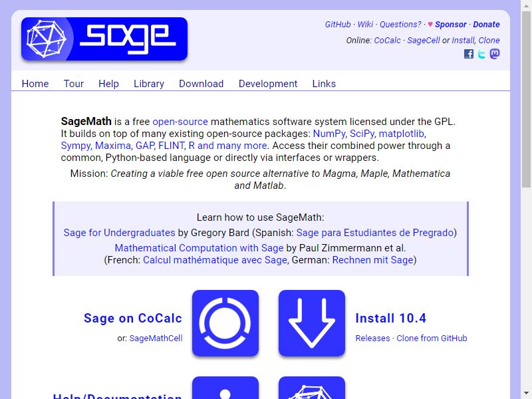
Task: Open the Twitter bird icon link
Action: (481, 54)
